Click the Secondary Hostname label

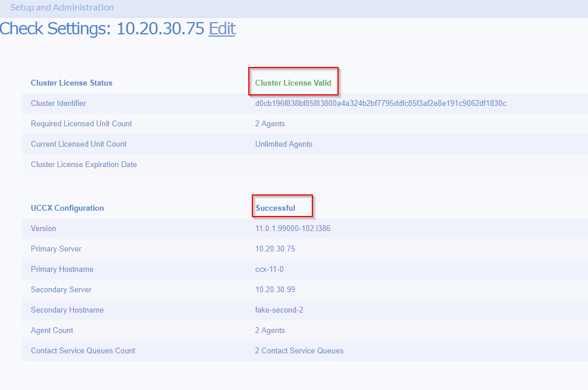pos(68,310)
